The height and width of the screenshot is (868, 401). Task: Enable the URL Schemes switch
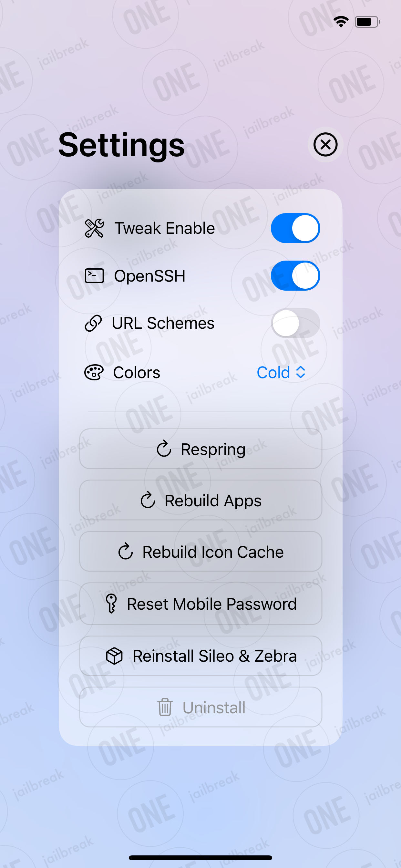coord(295,323)
